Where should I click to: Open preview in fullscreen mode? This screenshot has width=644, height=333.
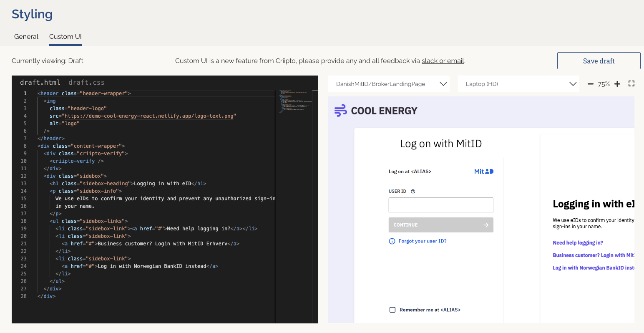(x=631, y=83)
